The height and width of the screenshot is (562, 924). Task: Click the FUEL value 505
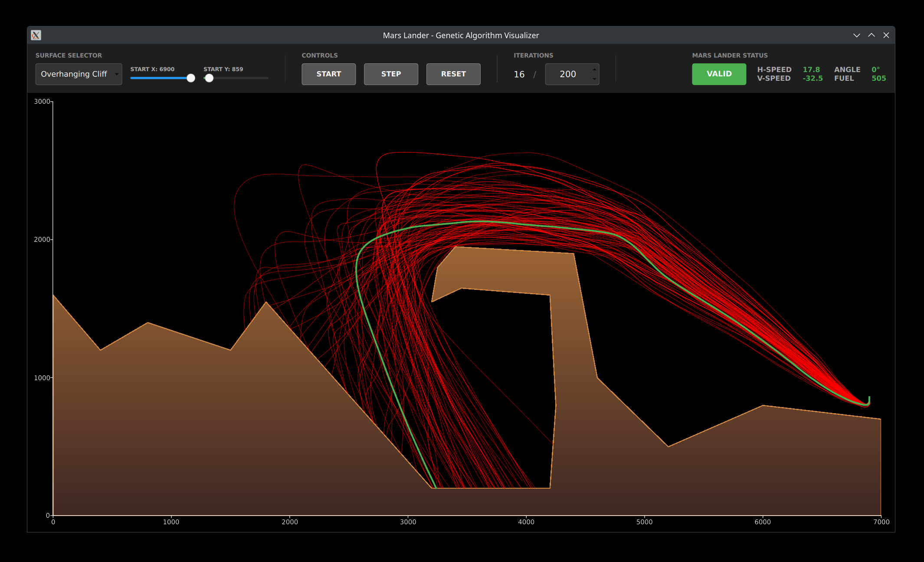[x=878, y=78]
